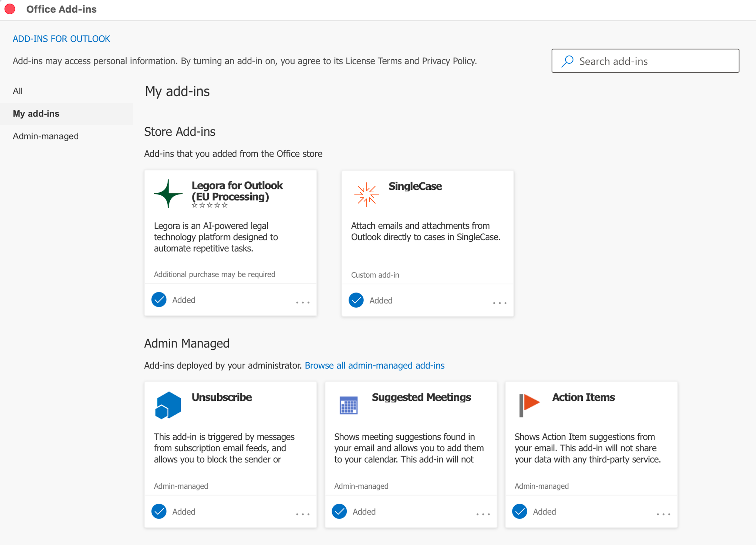Open the more options menu on Action Items card
756x545 pixels.
[663, 514]
